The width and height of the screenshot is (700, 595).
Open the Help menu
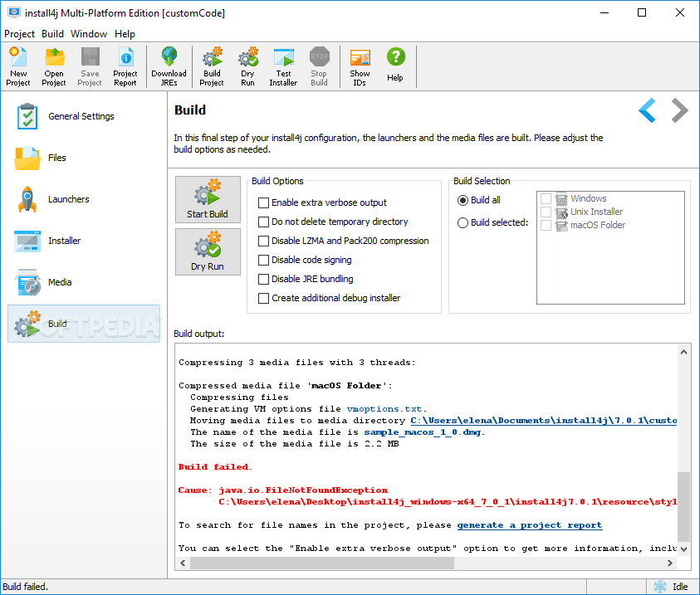pos(125,34)
